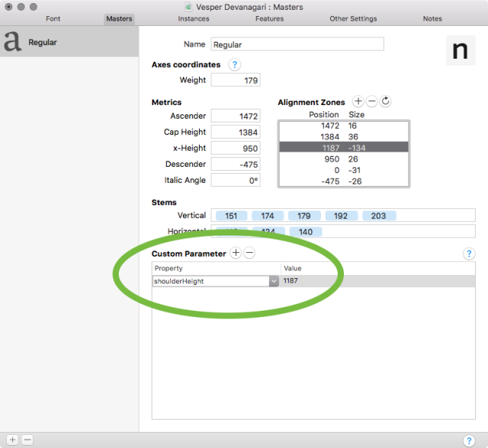Image resolution: width=488 pixels, height=448 pixels.
Task: Remove master with bottom-left minus button
Action: [x=27, y=440]
